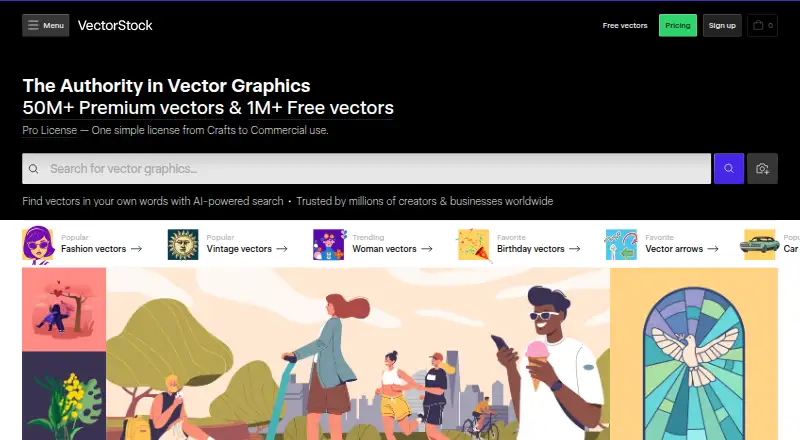Open the hamburger Menu button
This screenshot has width=800, height=440.
point(45,26)
